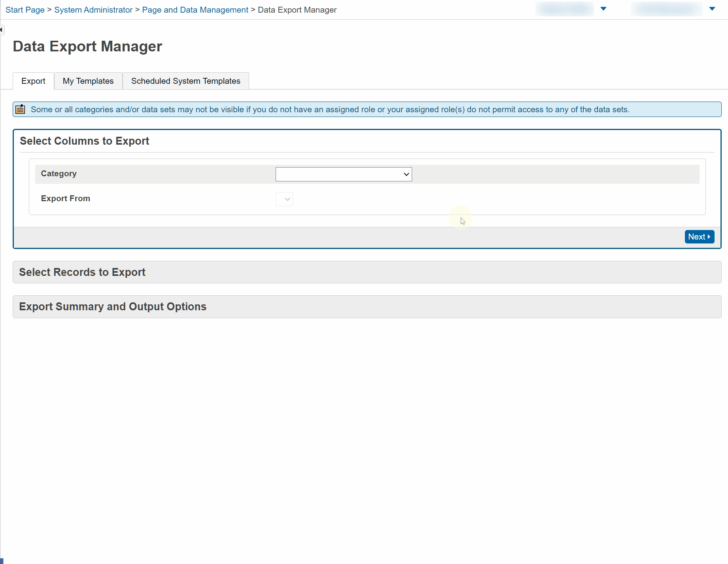Image resolution: width=728 pixels, height=564 pixels.
Task: Click the Next button
Action: tap(699, 236)
